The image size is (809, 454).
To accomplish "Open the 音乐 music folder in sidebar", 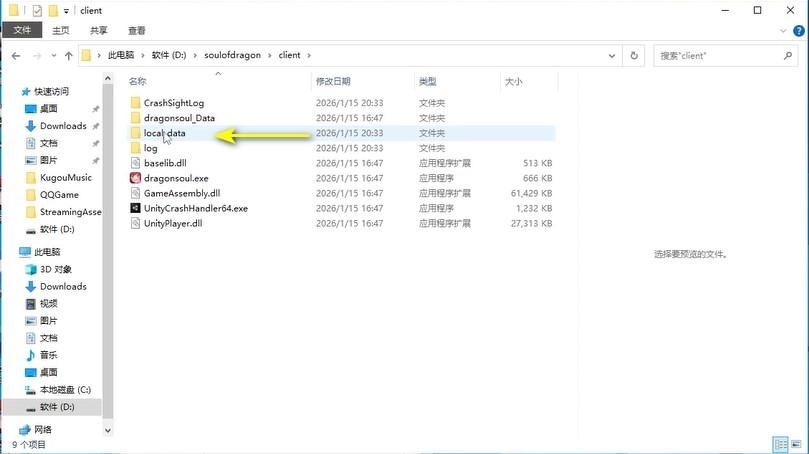I will [48, 355].
